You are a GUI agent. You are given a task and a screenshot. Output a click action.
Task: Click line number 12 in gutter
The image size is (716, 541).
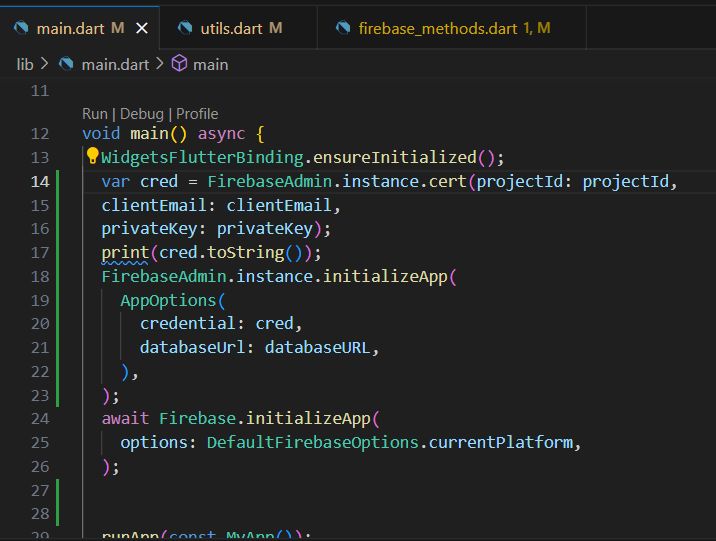pyautogui.click(x=40, y=134)
